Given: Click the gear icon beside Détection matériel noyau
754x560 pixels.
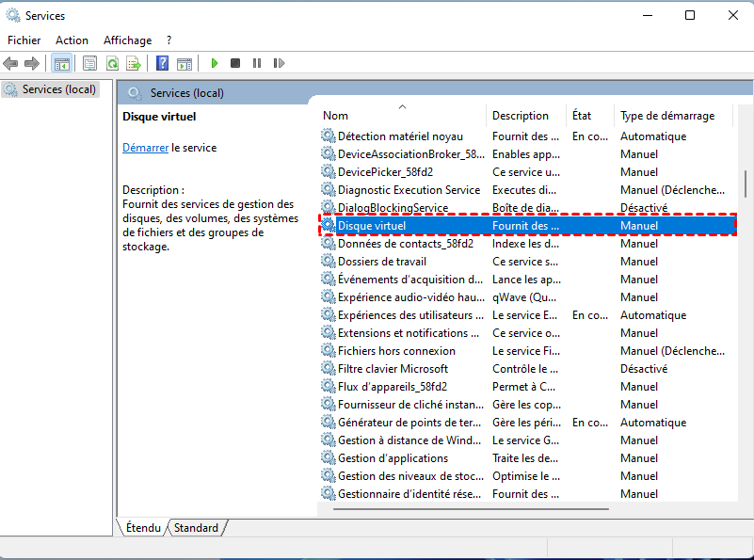Looking at the screenshot, I should [x=329, y=136].
